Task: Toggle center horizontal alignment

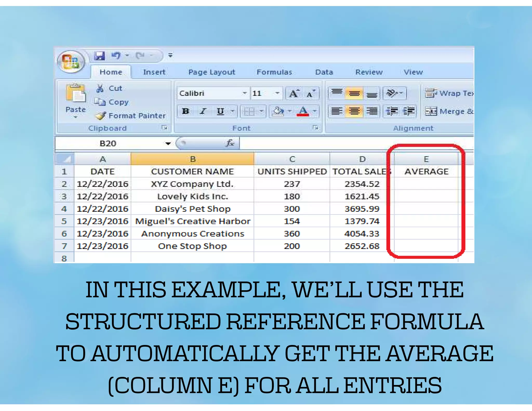Action: 354,111
